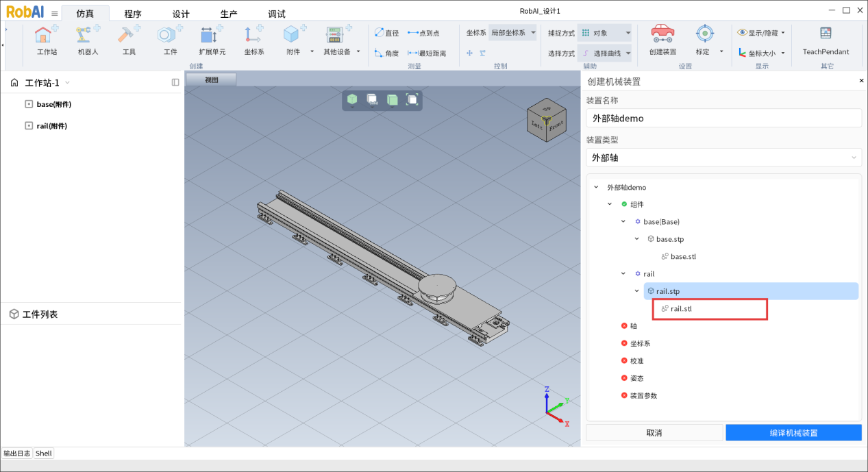868x472 pixels.
Task: Add a 机器人 robot to the scene
Action: click(88, 39)
